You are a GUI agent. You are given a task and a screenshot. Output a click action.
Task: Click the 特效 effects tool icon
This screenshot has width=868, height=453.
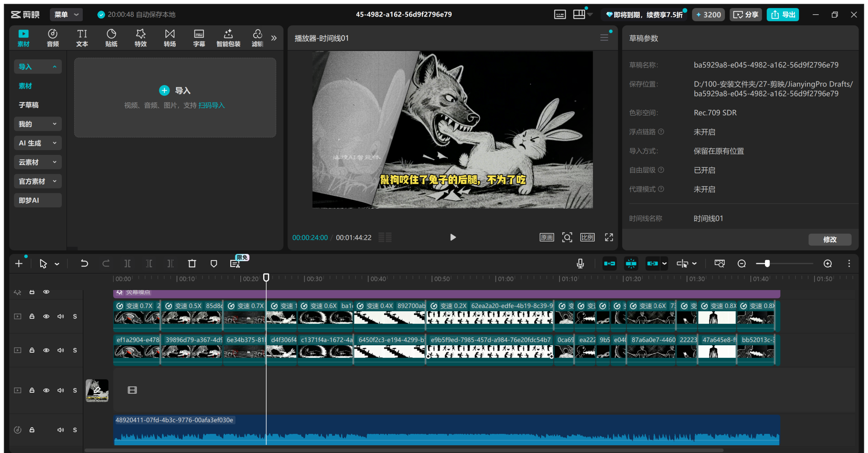140,38
